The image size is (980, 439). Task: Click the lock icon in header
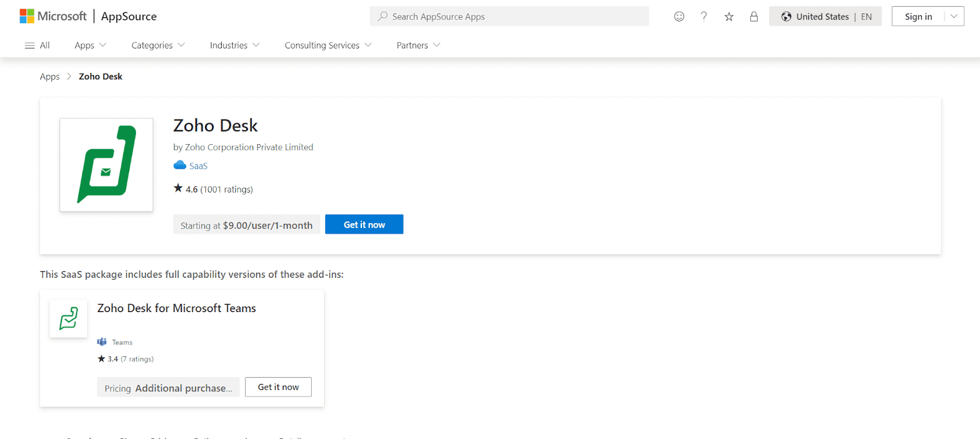pyautogui.click(x=754, y=17)
